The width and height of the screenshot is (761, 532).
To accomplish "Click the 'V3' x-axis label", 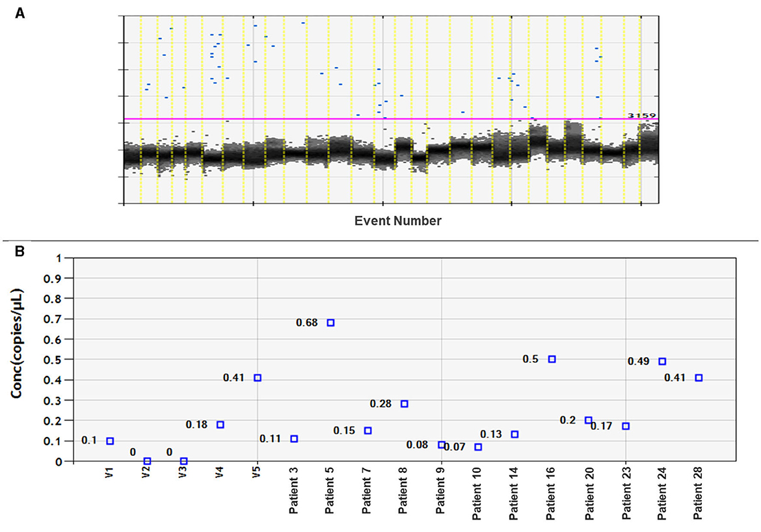I will (x=183, y=472).
